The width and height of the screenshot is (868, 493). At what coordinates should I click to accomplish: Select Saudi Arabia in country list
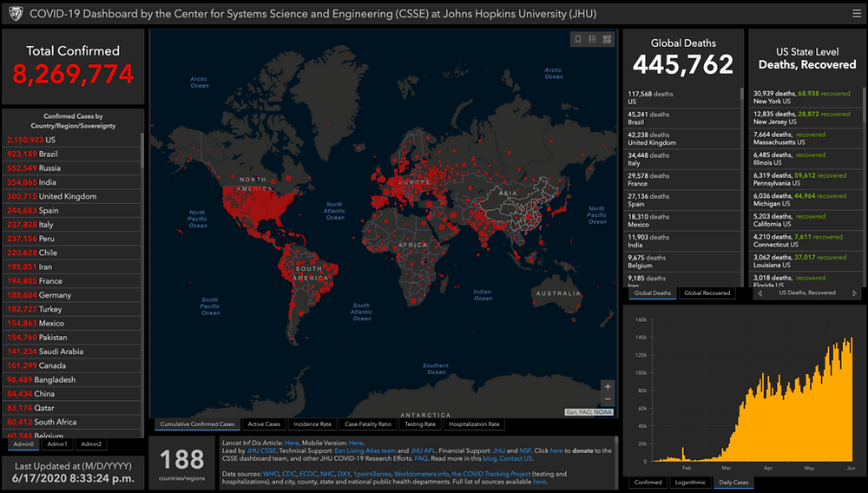click(72, 352)
